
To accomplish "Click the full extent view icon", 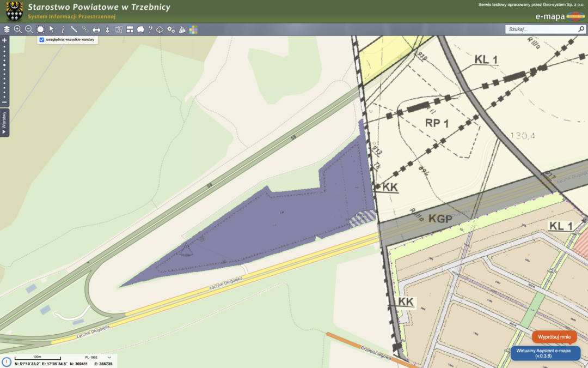I will (x=40, y=29).
